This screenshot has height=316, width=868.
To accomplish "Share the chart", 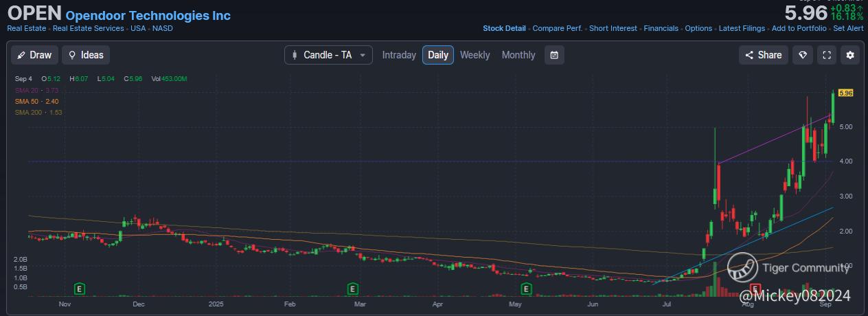I will pos(763,55).
